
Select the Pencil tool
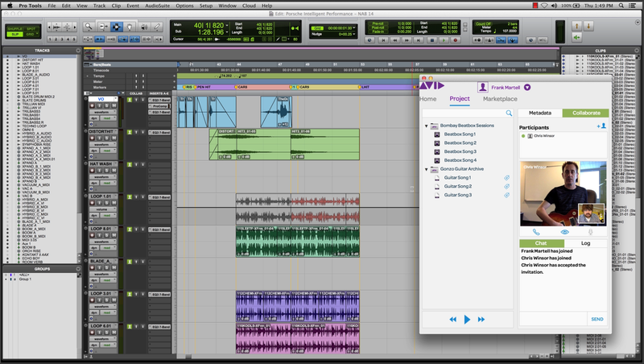(157, 27)
